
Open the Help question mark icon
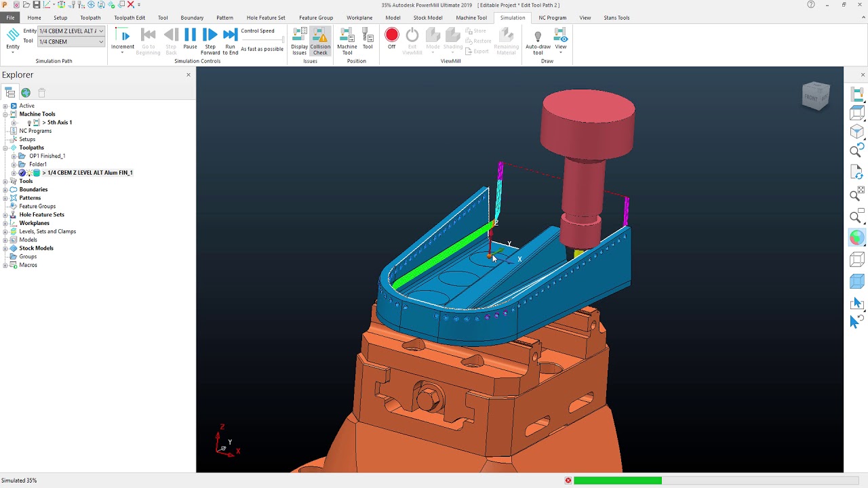point(811,5)
